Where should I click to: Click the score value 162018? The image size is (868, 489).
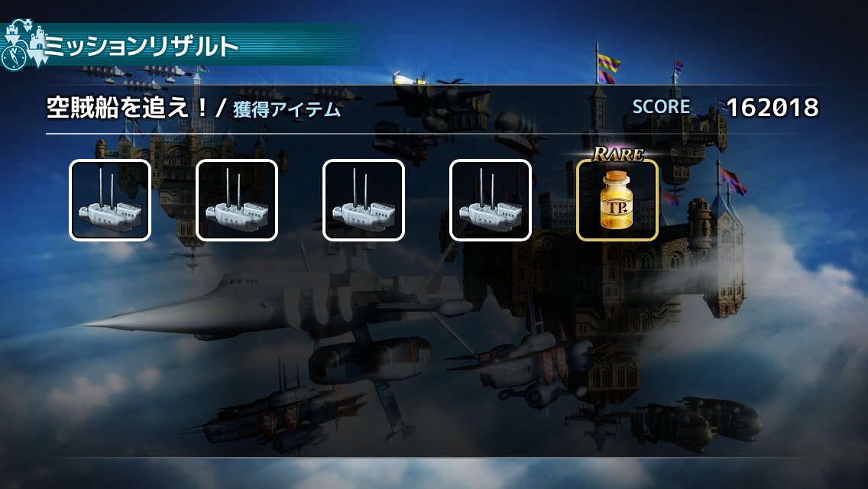772,108
